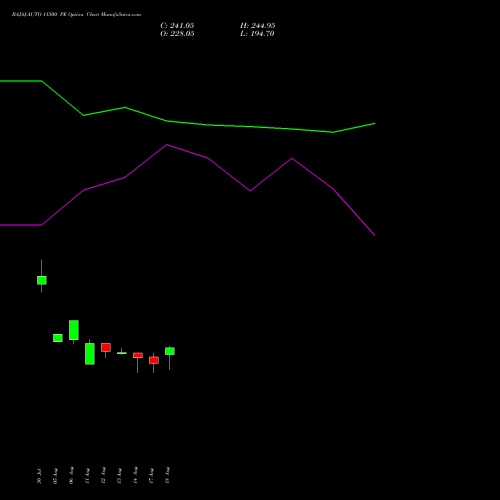Select the 18 Aug date label
Viewport: 500px width, 500px height.
(167, 476)
